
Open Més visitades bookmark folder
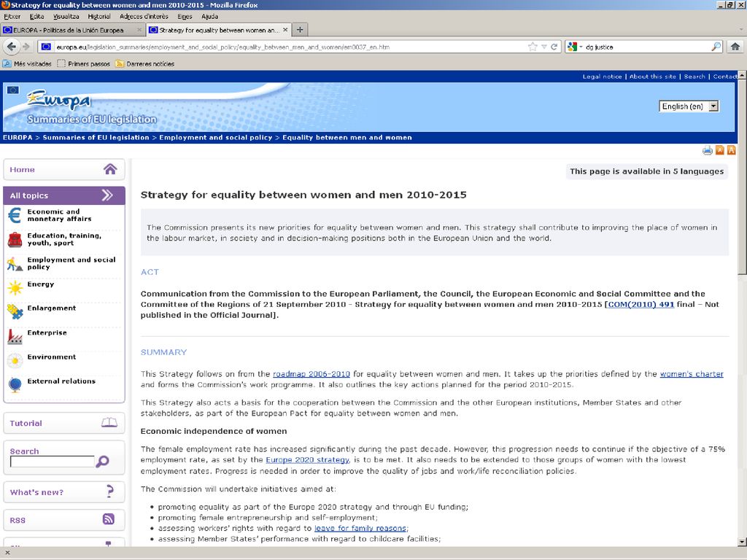pyautogui.click(x=27, y=63)
